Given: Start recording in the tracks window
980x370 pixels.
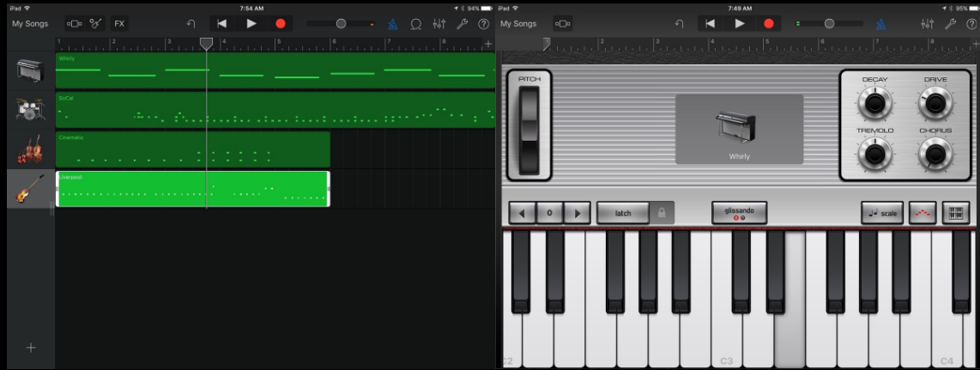Looking at the screenshot, I should (x=280, y=24).
